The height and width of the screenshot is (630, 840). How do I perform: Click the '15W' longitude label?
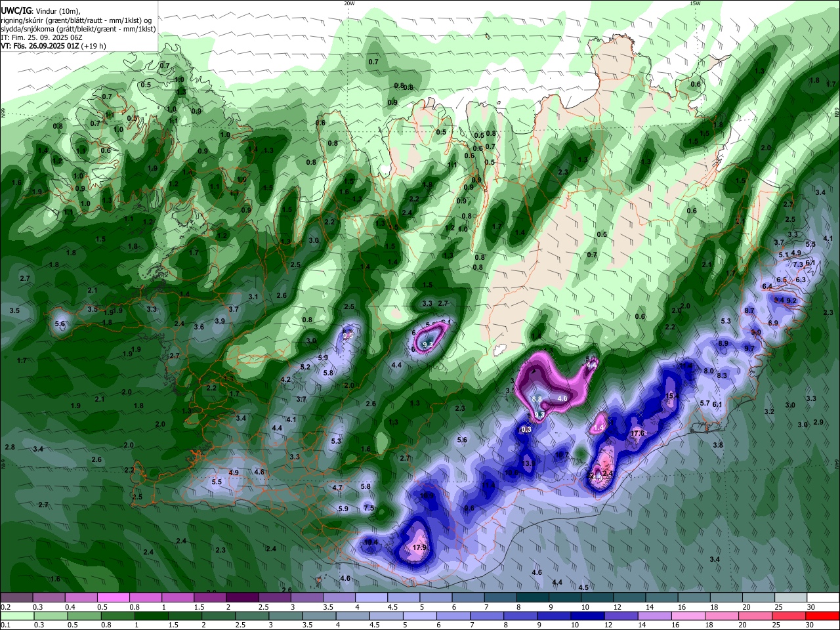tap(695, 3)
